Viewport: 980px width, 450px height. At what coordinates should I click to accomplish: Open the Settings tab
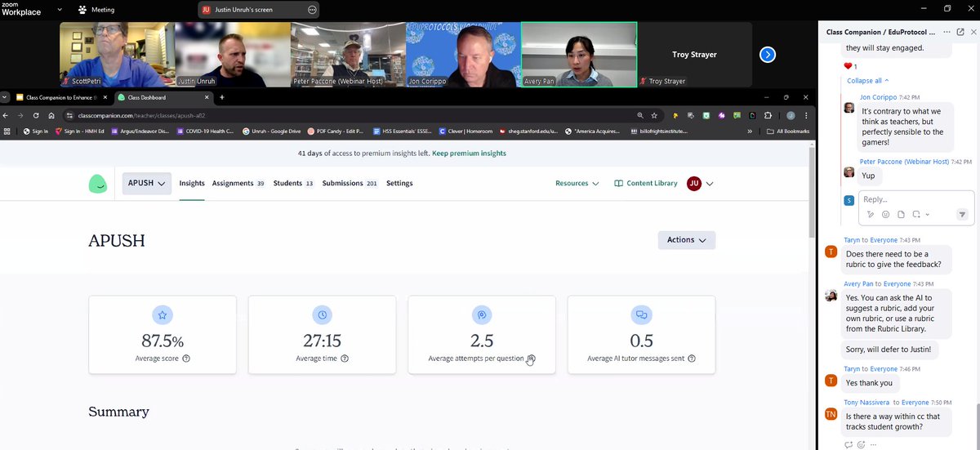pos(399,184)
